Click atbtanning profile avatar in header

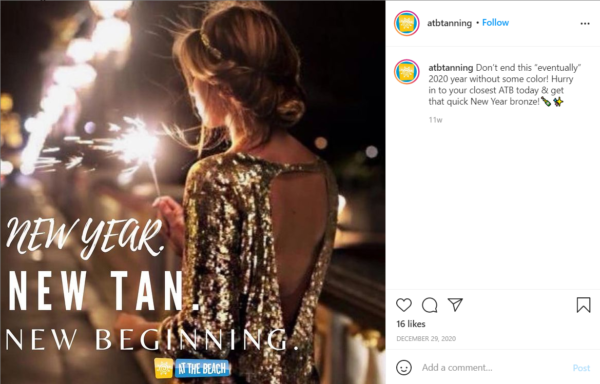pyautogui.click(x=407, y=23)
